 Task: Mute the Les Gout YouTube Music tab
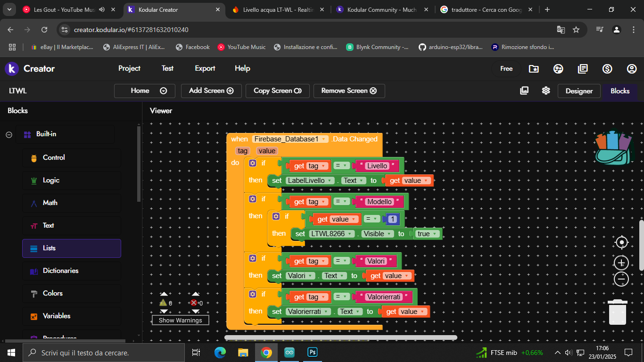tap(101, 9)
